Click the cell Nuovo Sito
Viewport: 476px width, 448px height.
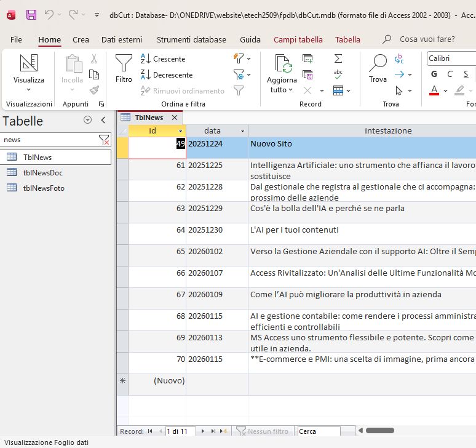click(362, 148)
